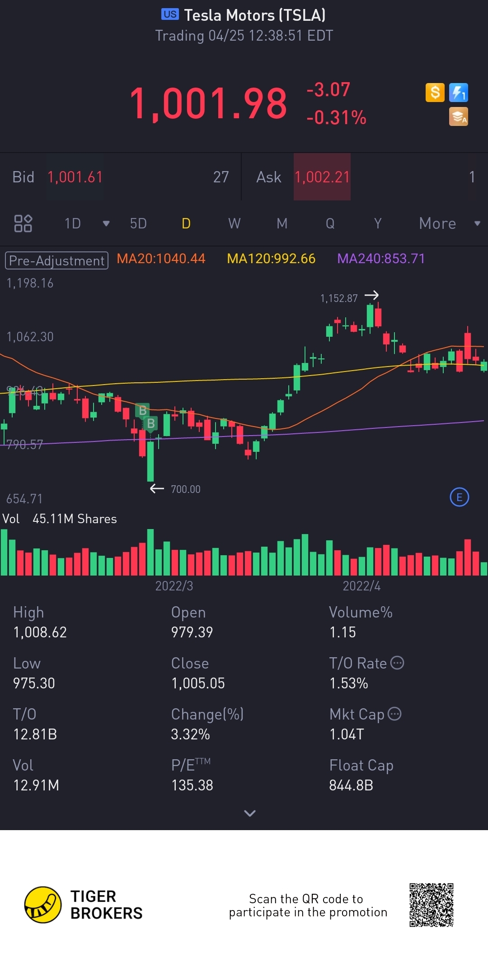This screenshot has width=488, height=980.
Task: Tap the orange stacked coins icon
Action: point(459,116)
